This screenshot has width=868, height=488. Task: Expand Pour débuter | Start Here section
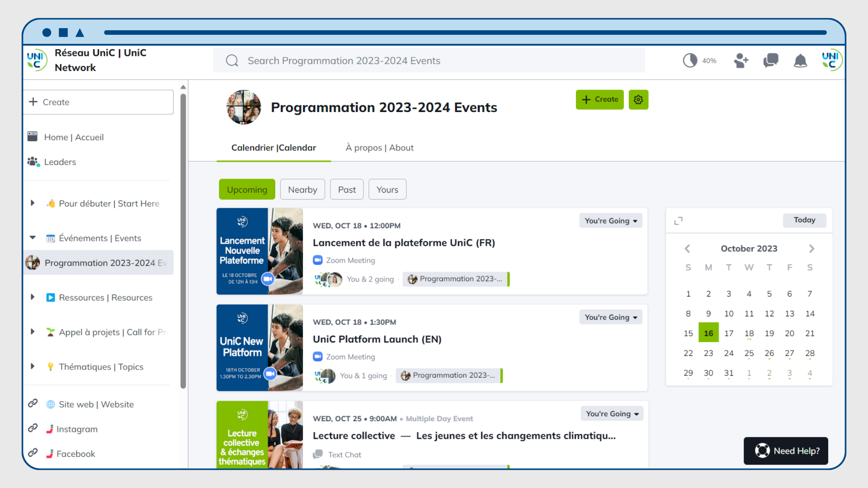tap(33, 203)
